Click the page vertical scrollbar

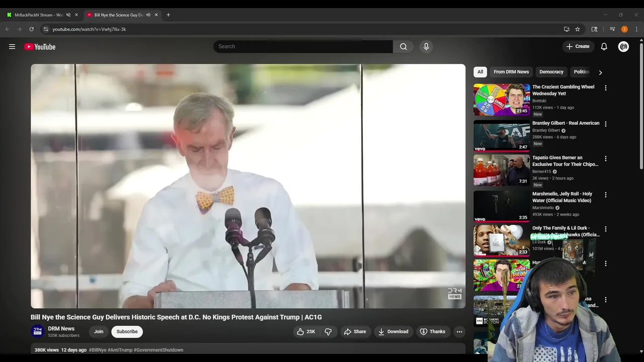click(x=641, y=107)
